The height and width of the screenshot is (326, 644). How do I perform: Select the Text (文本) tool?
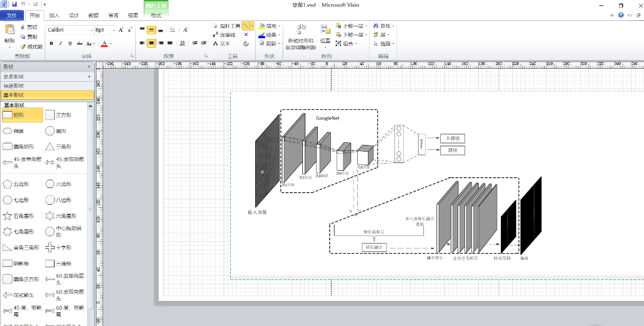click(221, 44)
